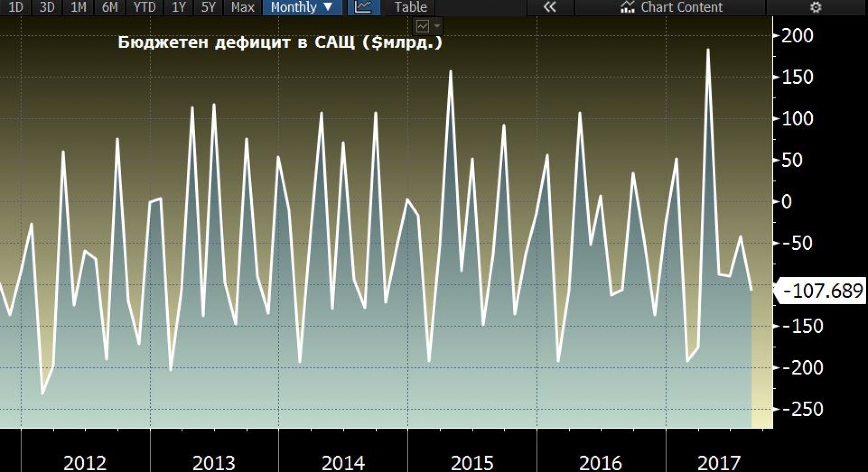Click the -107.689 last value label

tap(822, 291)
